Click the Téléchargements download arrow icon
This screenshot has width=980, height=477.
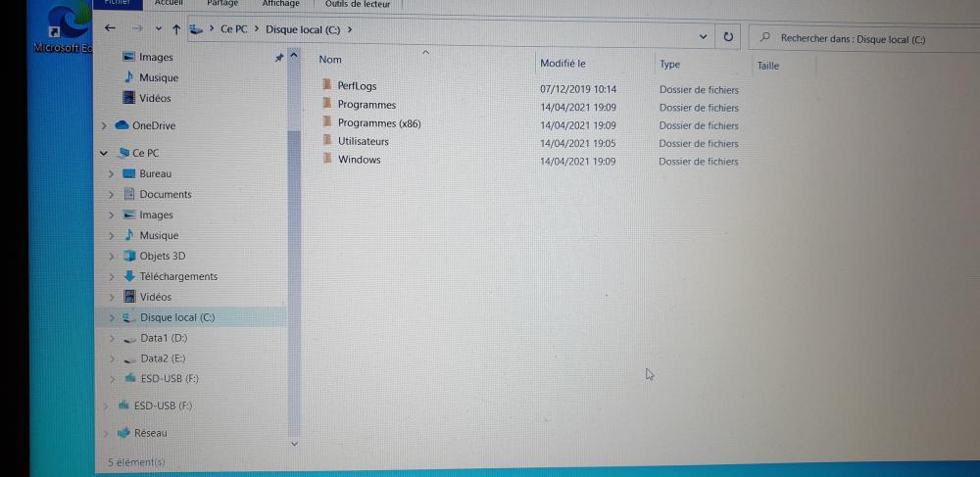(129, 276)
